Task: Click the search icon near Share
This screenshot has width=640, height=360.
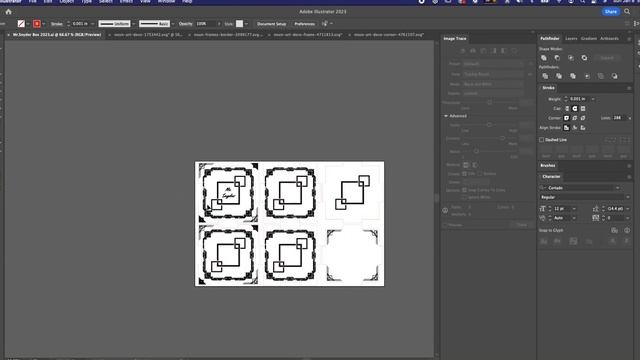Action: 627,11
